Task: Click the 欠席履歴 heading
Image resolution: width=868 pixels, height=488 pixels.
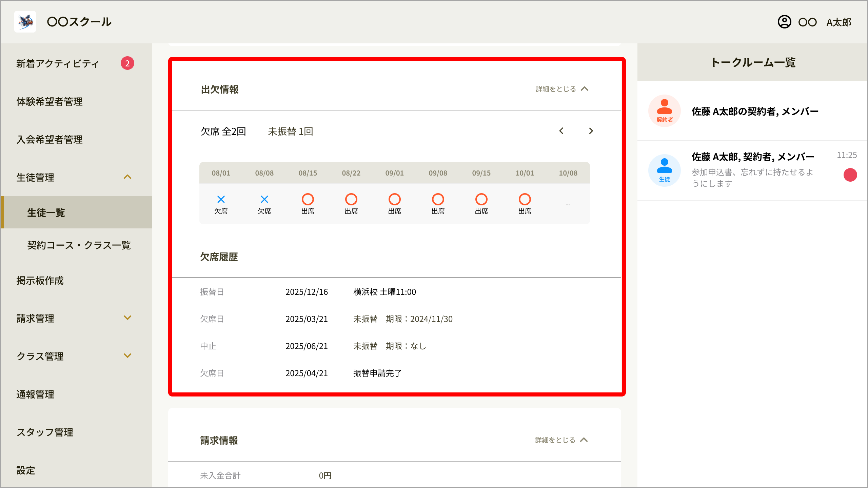Action: pos(219,257)
